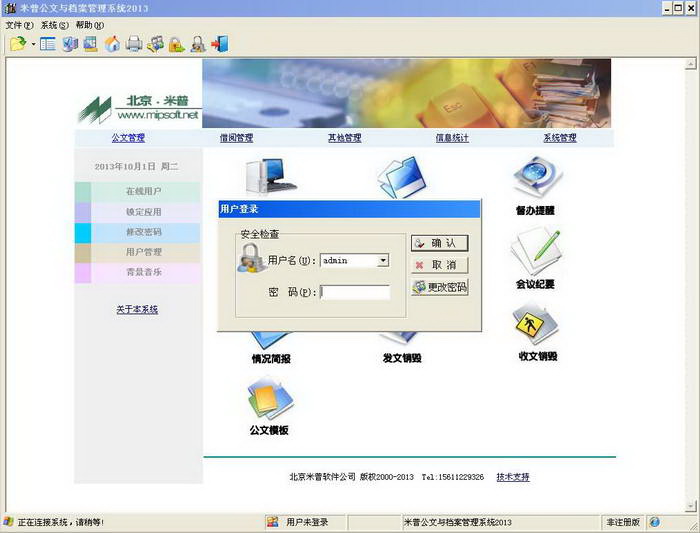Expand the arrow beside the open folder icon

[x=33, y=44]
